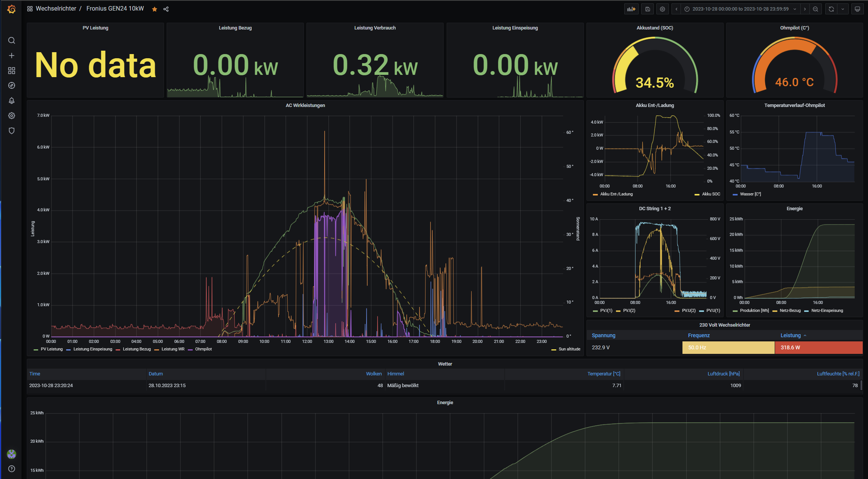Open the Alerting bell icon
This screenshot has height=479, width=868.
point(11,101)
